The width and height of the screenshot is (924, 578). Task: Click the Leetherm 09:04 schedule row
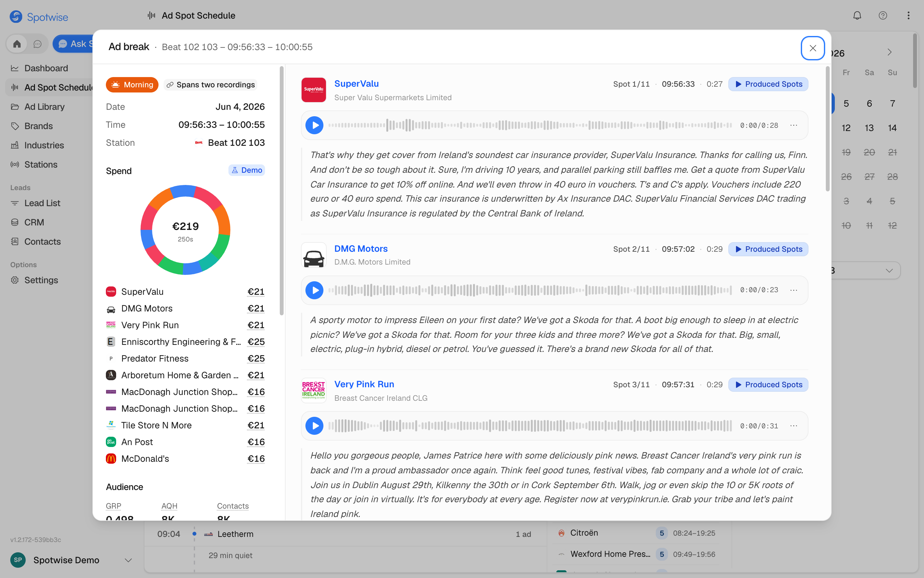[x=345, y=534]
